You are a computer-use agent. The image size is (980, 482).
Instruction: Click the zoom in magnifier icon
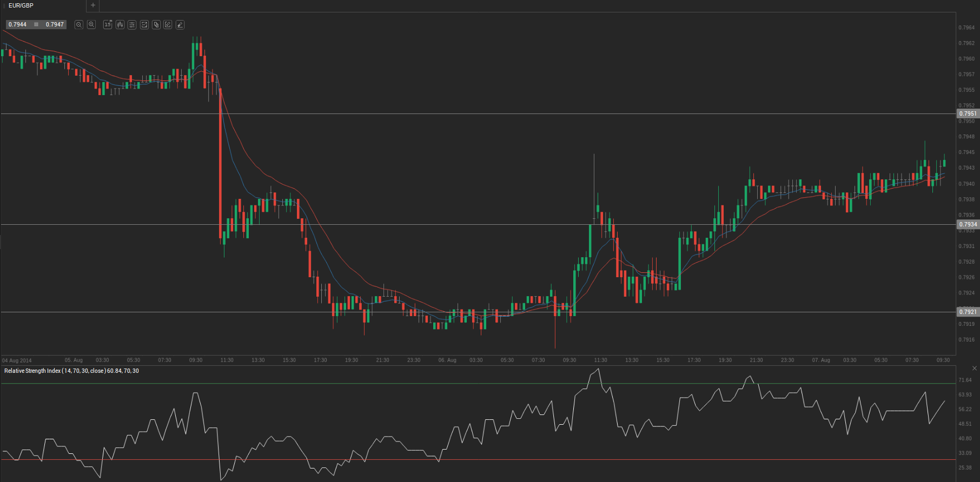pyautogui.click(x=91, y=25)
